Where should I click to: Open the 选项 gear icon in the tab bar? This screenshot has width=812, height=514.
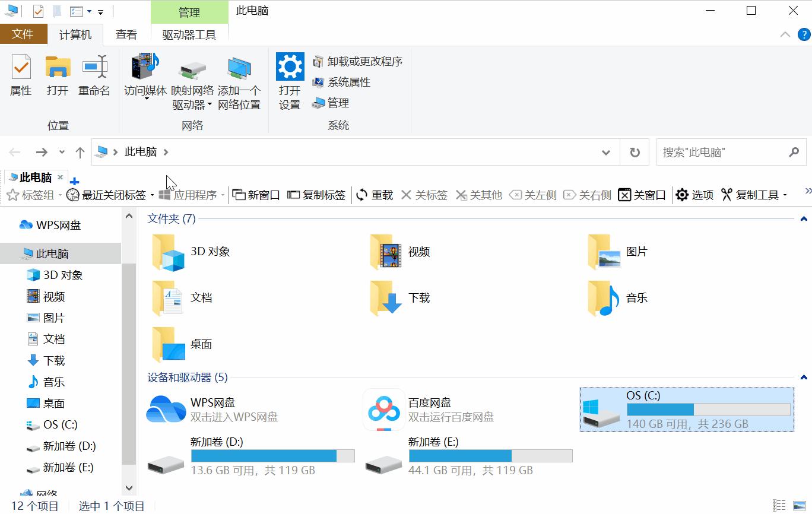coord(683,195)
